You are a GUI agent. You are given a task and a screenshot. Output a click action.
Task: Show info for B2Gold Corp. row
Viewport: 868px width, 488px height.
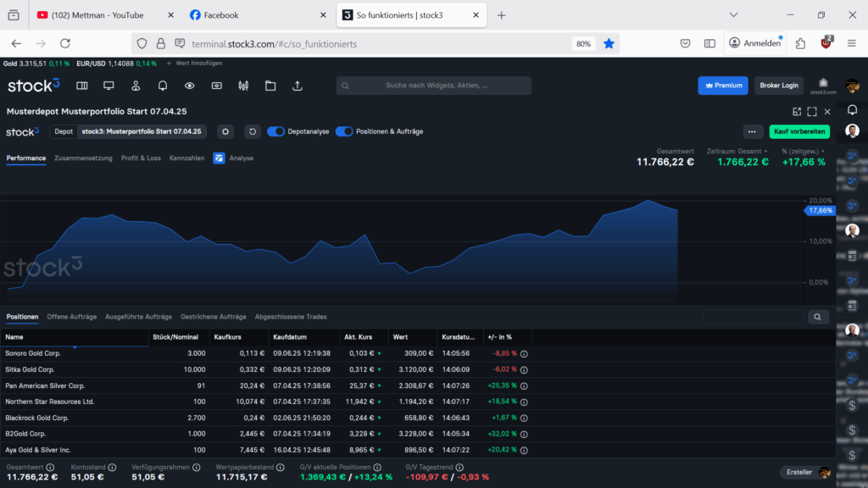[x=524, y=435]
